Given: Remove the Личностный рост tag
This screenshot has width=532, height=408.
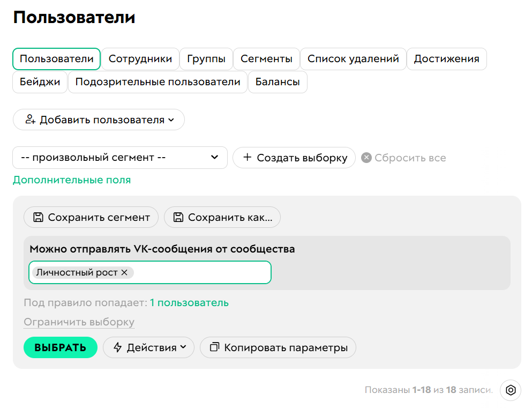Looking at the screenshot, I should click(124, 272).
